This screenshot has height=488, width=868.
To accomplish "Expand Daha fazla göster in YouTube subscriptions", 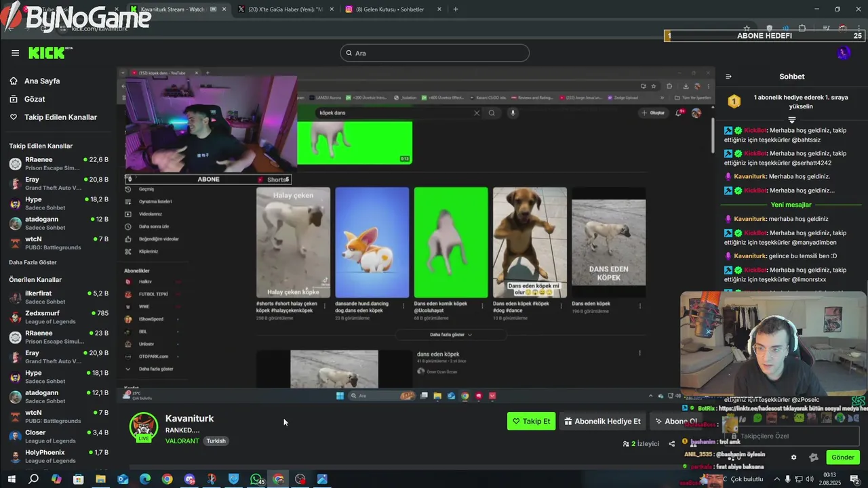I will pos(155,369).
